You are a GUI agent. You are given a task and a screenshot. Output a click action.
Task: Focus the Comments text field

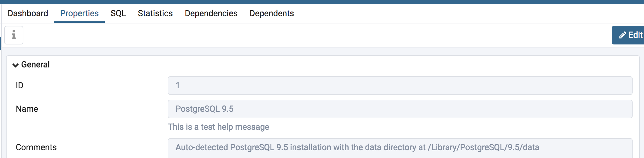[x=400, y=147]
